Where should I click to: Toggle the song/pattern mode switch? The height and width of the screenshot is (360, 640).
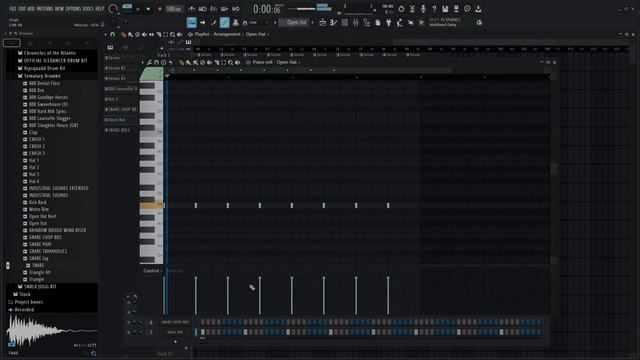127,7
